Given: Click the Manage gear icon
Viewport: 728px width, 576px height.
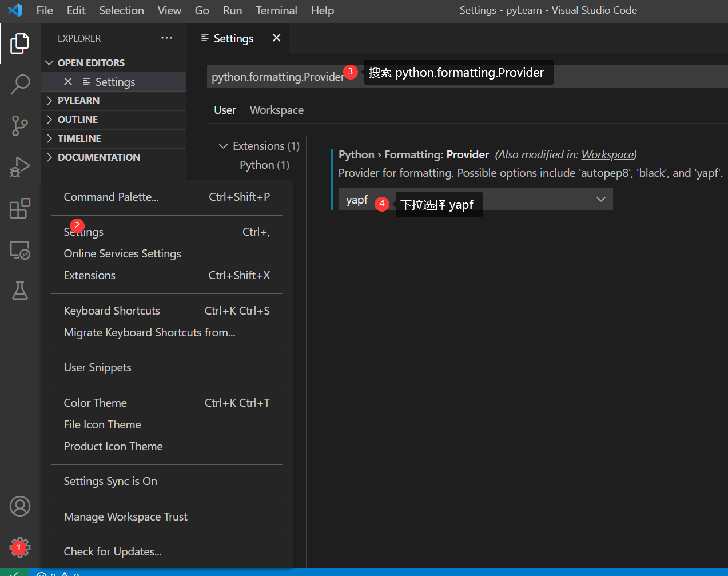Looking at the screenshot, I should click(20, 547).
